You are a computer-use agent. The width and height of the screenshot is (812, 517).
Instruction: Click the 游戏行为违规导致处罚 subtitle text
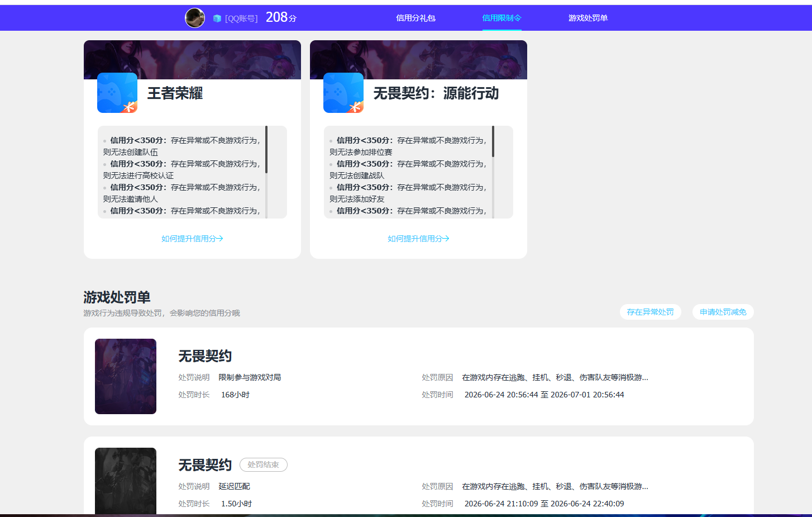(161, 313)
